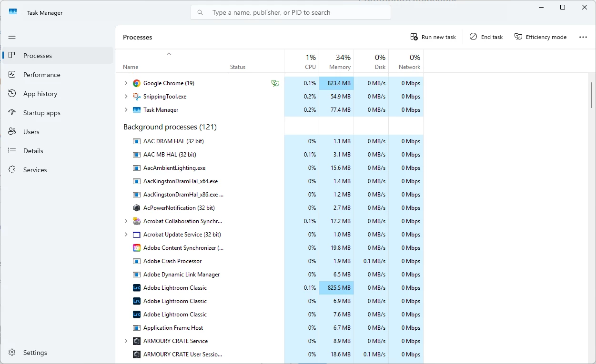This screenshot has width=596, height=364.
Task: Click the End task button
Action: 486,37
